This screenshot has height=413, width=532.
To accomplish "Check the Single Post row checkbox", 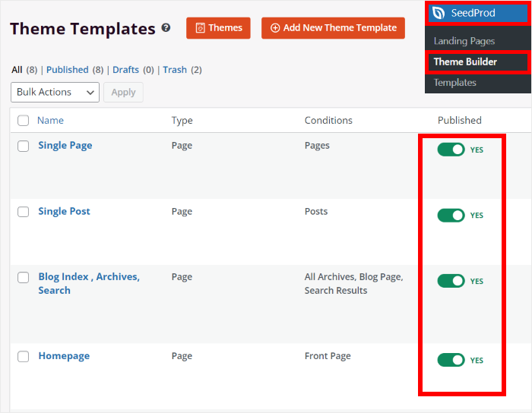I will 23,212.
